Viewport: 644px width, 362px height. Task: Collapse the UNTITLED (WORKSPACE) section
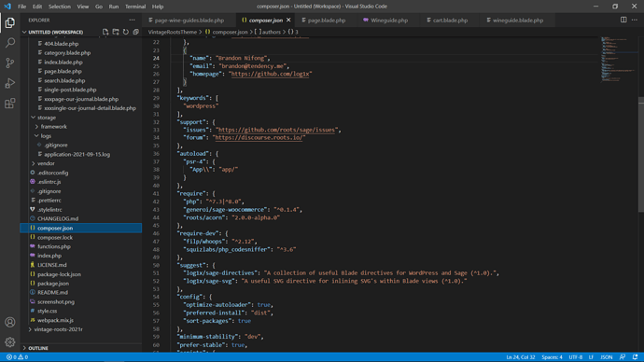point(55,32)
